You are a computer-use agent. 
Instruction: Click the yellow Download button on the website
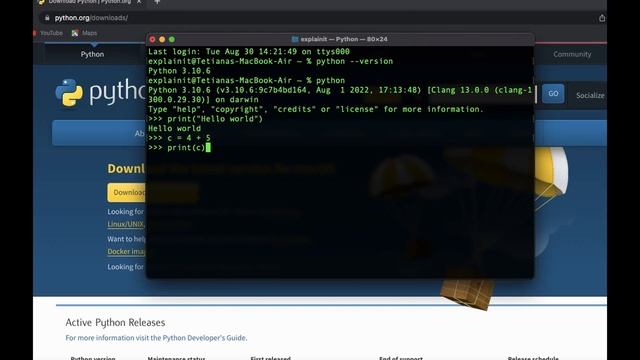click(x=127, y=192)
